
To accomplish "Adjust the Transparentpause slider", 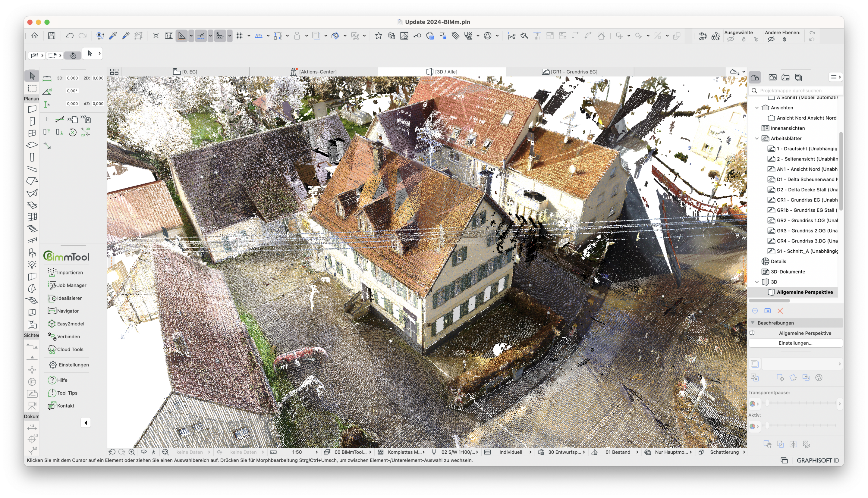I will (799, 403).
